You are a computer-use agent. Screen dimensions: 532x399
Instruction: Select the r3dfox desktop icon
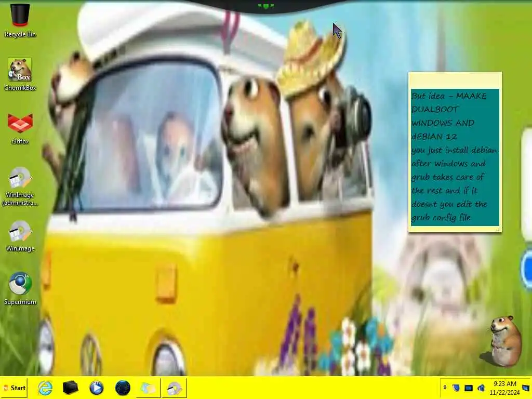[x=20, y=128]
